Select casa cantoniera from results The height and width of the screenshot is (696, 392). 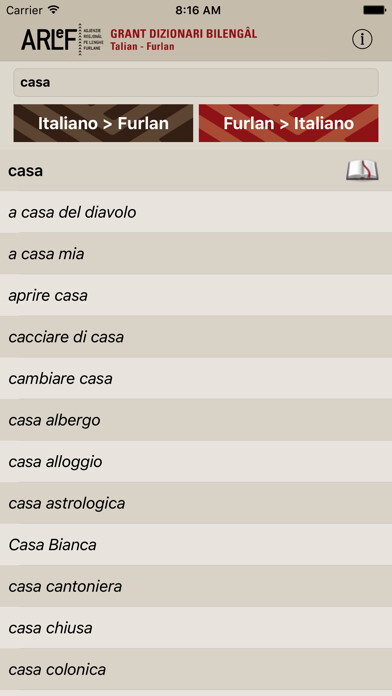(196, 586)
